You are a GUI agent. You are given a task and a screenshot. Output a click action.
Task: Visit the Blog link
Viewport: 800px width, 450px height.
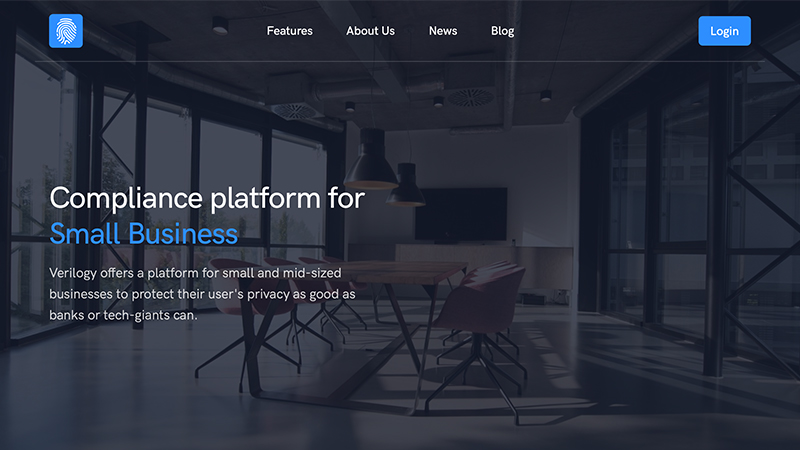coord(503,31)
